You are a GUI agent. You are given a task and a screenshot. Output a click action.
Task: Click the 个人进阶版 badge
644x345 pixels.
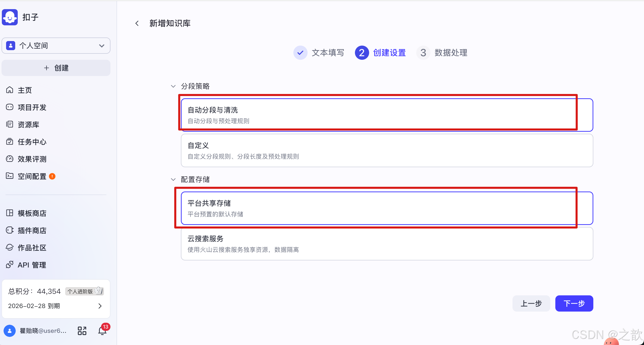point(81,291)
